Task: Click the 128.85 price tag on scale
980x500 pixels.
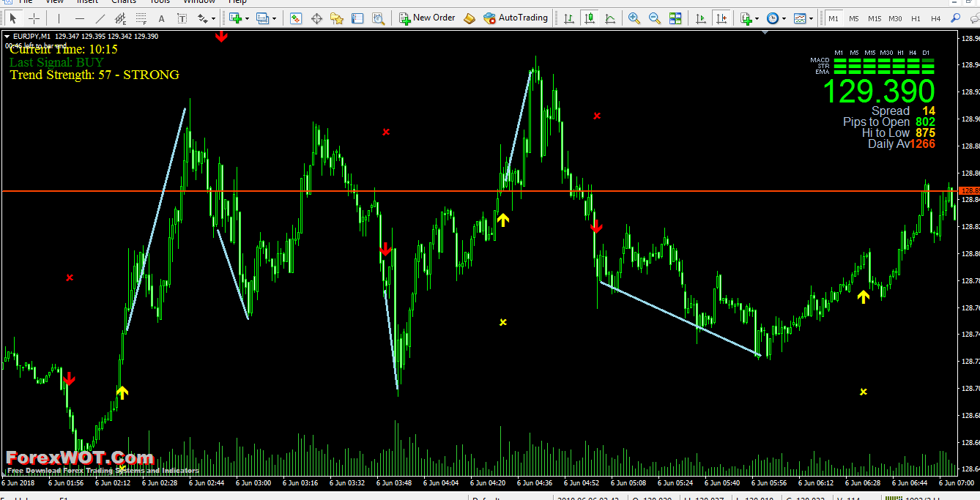Action: pos(969,191)
